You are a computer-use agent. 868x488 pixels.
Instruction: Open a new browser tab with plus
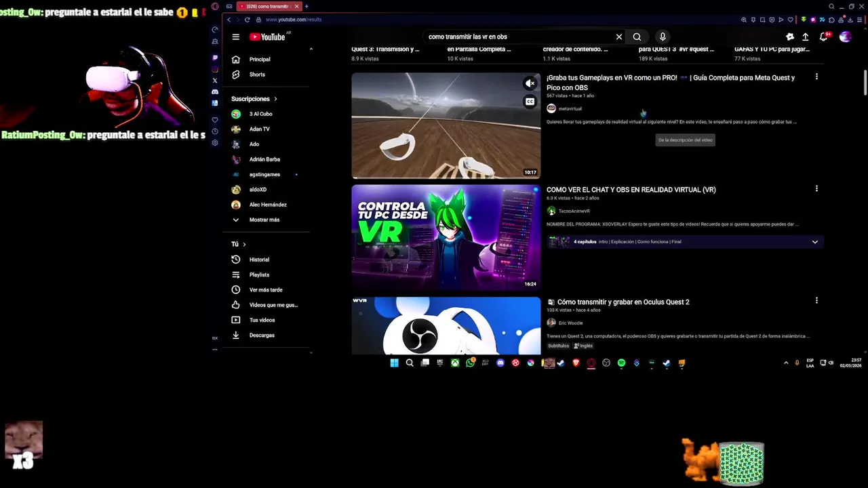307,6
